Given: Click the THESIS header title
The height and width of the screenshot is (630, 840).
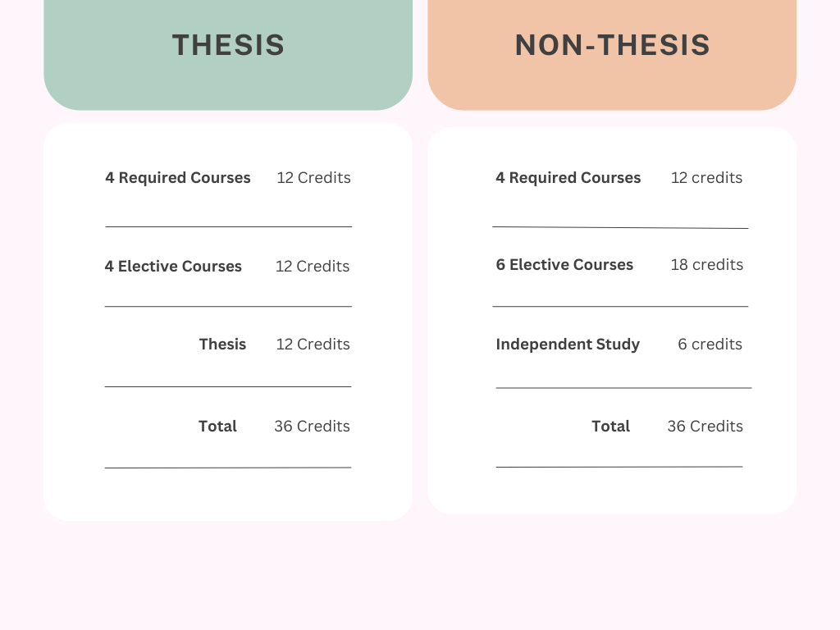Looking at the screenshot, I should pos(228,45).
